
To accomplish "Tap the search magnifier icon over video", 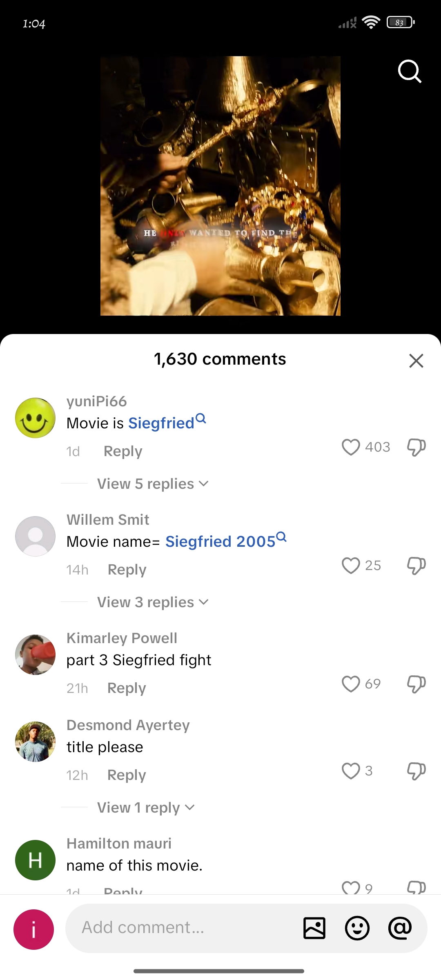I will coord(410,72).
